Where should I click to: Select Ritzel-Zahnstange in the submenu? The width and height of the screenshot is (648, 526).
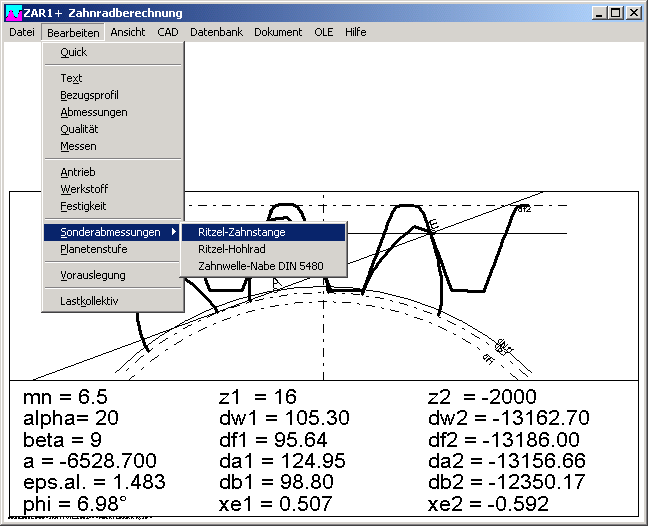point(241,232)
